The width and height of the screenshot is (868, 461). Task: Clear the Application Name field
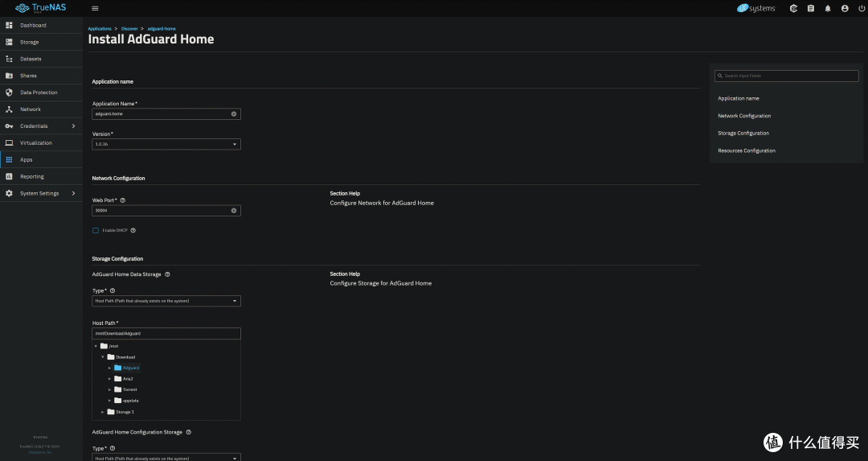(234, 114)
